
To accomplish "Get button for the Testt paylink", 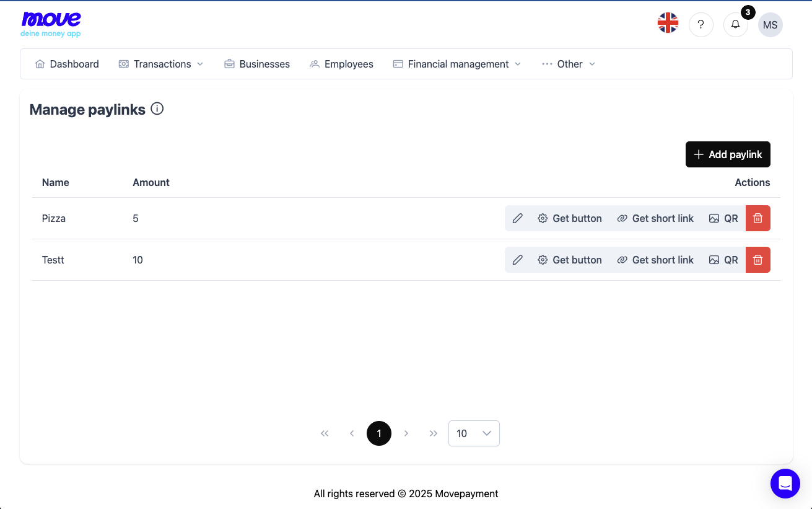I will point(570,260).
